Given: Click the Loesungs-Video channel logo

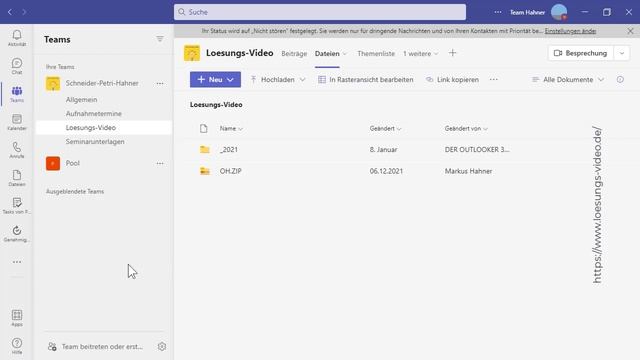Looking at the screenshot, I should 192,53.
